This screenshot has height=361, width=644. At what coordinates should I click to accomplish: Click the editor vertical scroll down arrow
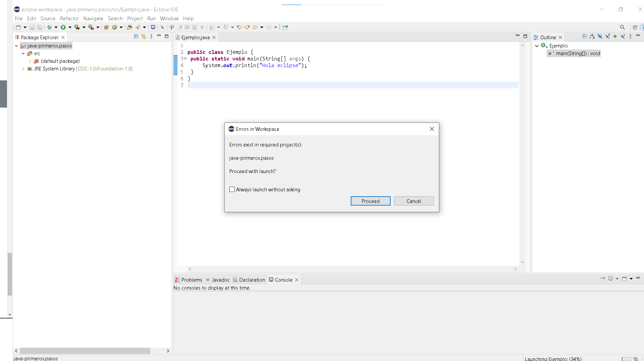(522, 262)
